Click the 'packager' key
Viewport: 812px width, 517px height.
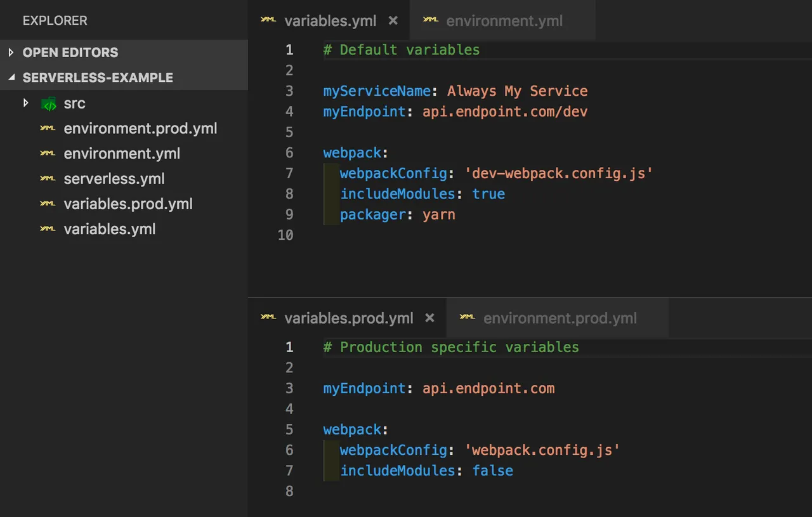(372, 214)
